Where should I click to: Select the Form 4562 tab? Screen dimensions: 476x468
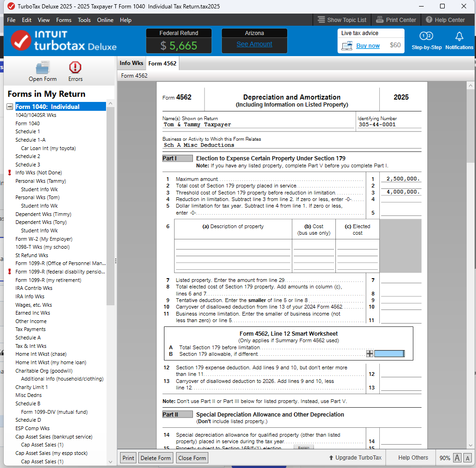(x=163, y=64)
